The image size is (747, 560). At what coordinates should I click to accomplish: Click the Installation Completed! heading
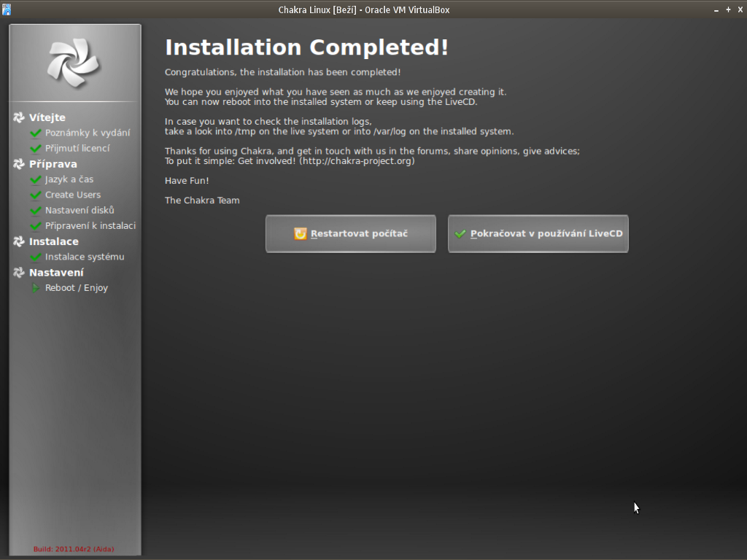(x=307, y=47)
